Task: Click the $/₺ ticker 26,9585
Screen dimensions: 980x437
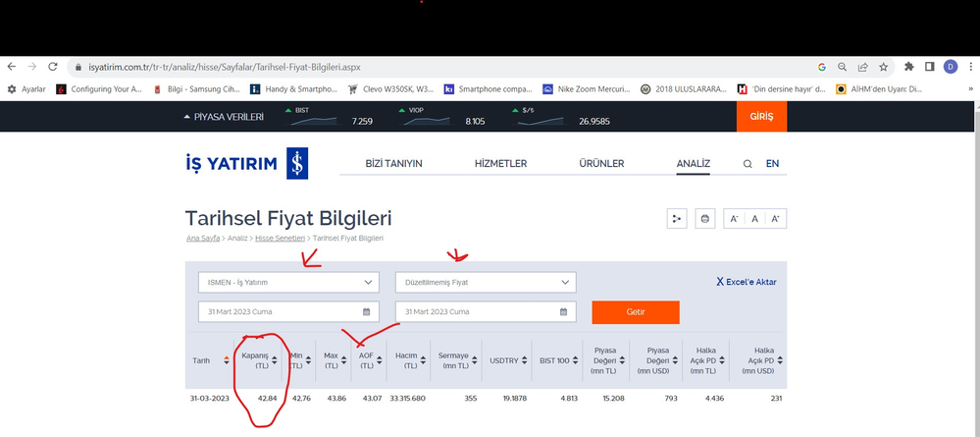Action: (560, 117)
